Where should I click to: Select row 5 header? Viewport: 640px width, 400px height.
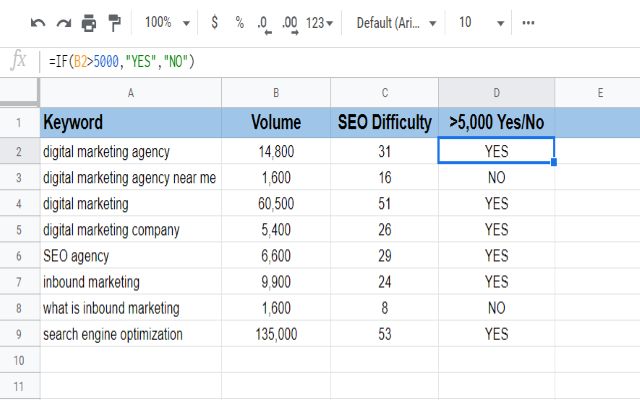[x=19, y=230]
